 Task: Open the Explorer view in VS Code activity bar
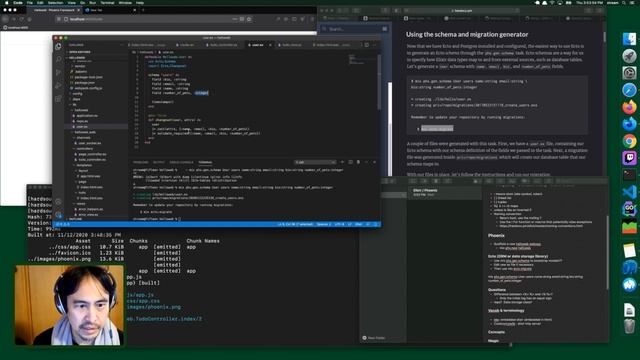(x=58, y=47)
